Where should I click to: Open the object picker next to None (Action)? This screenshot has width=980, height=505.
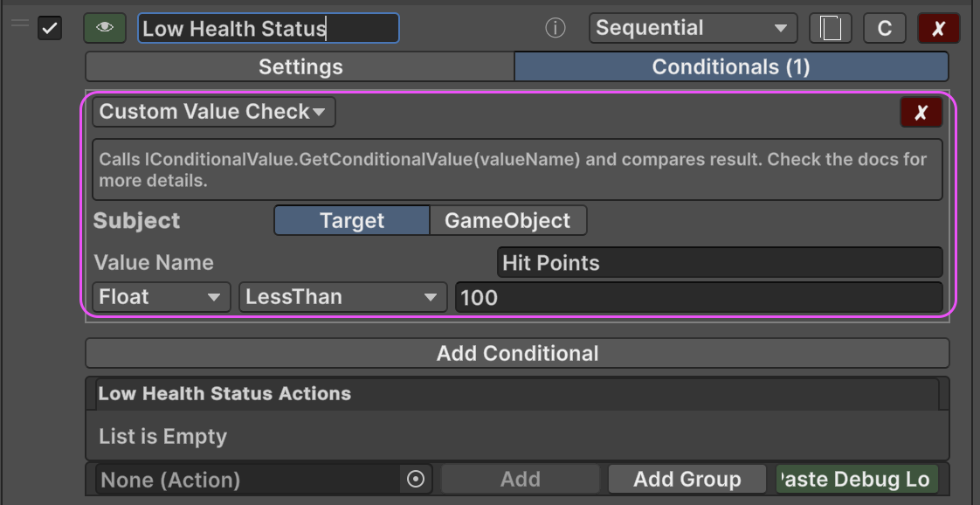pos(416,479)
